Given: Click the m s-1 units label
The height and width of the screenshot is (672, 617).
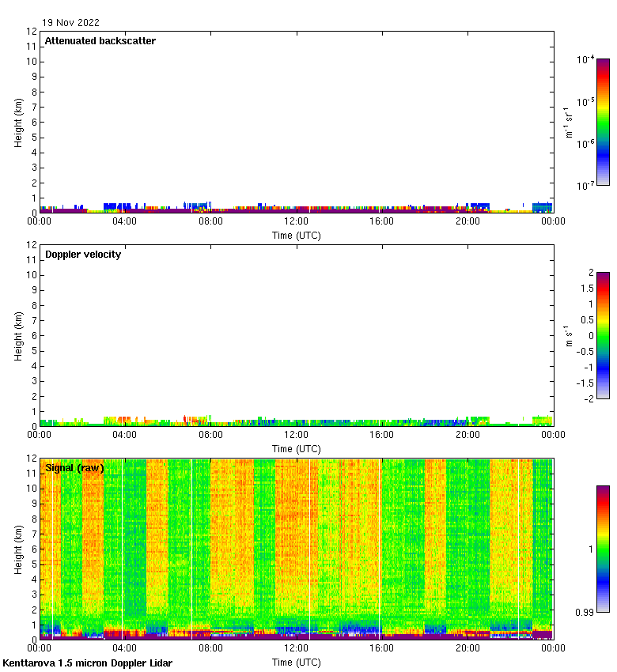Looking at the screenshot, I should (570, 335).
